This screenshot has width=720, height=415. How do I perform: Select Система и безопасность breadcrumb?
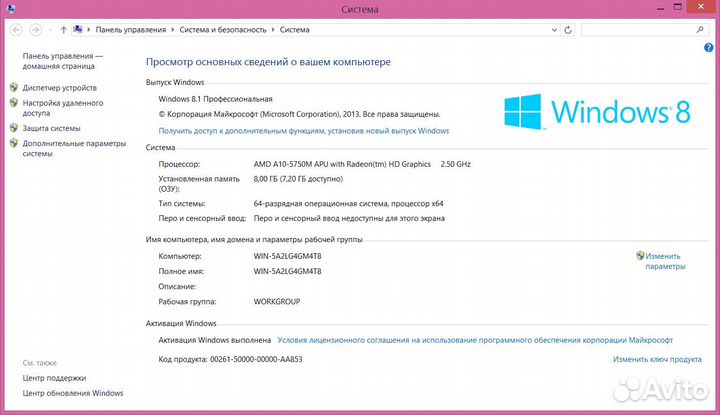[x=223, y=30]
